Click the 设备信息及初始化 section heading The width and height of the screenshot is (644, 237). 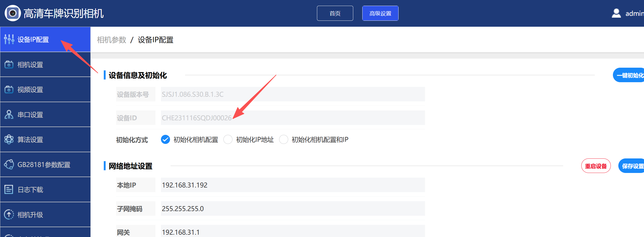coord(138,75)
